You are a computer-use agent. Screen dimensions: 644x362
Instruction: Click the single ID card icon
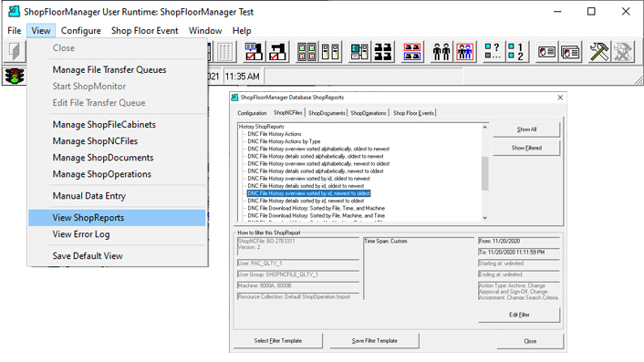click(546, 52)
